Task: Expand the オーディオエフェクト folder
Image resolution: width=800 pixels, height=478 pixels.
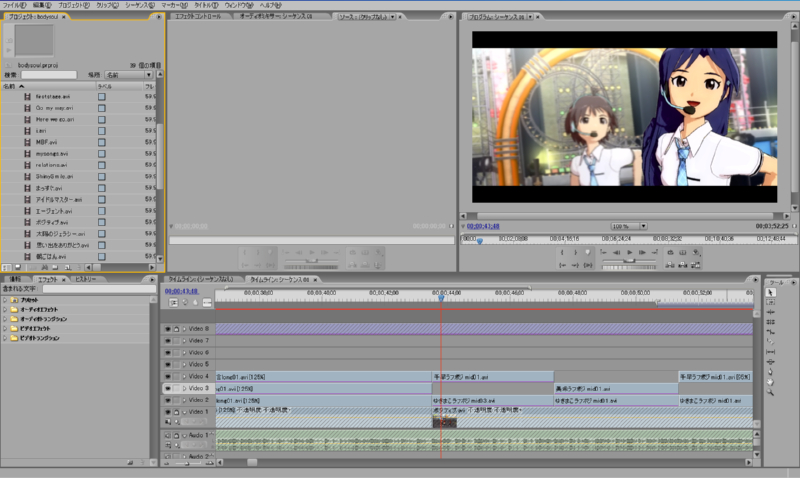Action: pyautogui.click(x=5, y=310)
